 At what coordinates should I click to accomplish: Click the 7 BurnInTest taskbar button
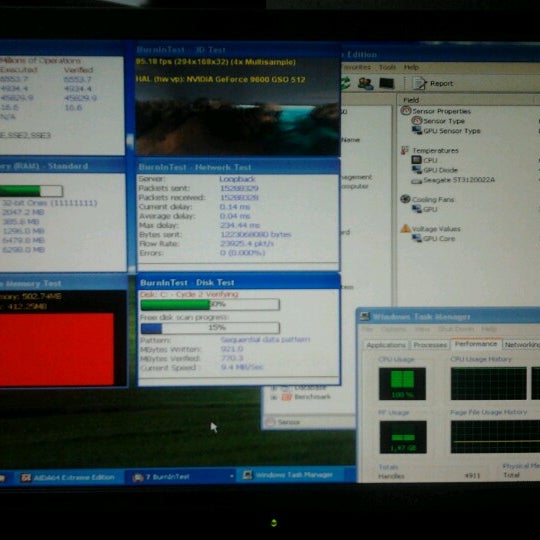pos(181,477)
